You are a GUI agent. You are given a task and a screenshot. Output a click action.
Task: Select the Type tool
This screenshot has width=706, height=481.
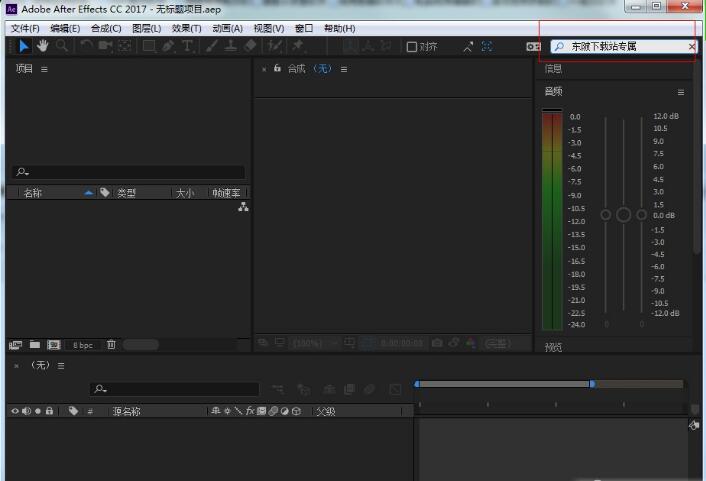coord(187,46)
